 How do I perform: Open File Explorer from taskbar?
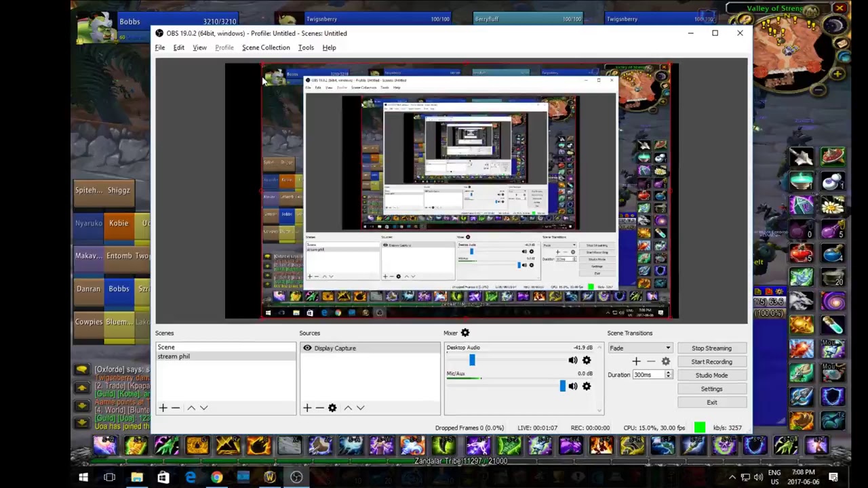[137, 478]
